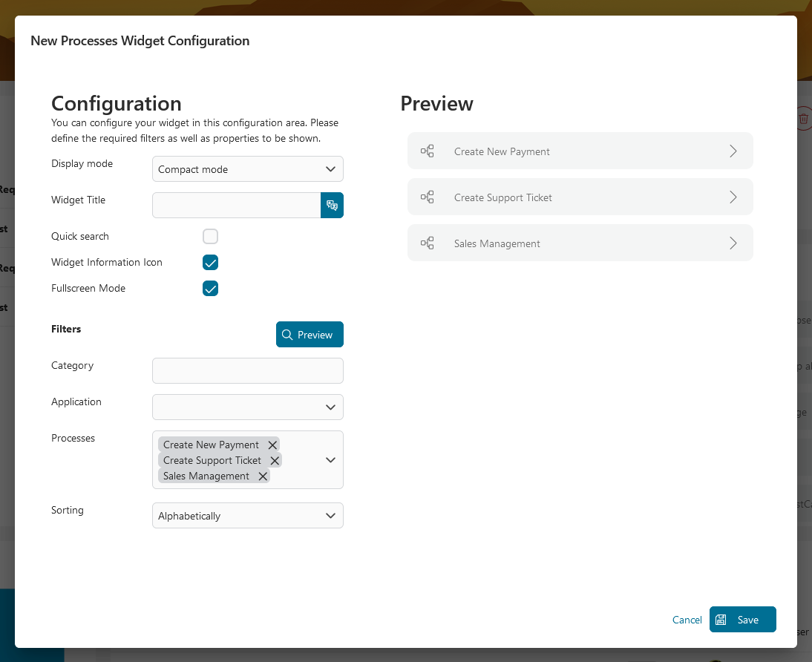The height and width of the screenshot is (662, 812).
Task: Open Create Support Ticket arrow in preview
Action: point(733,197)
